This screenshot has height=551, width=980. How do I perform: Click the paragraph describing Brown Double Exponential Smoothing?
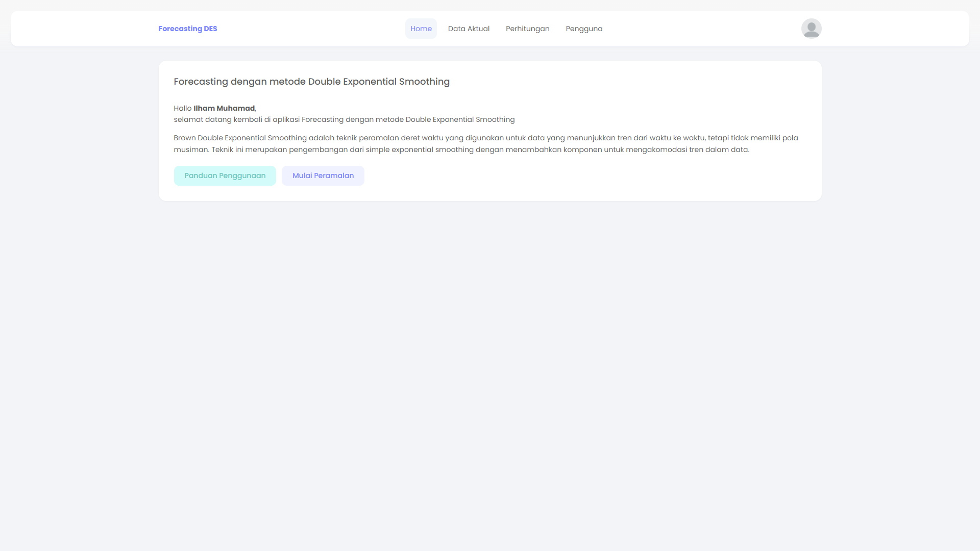pos(486,143)
